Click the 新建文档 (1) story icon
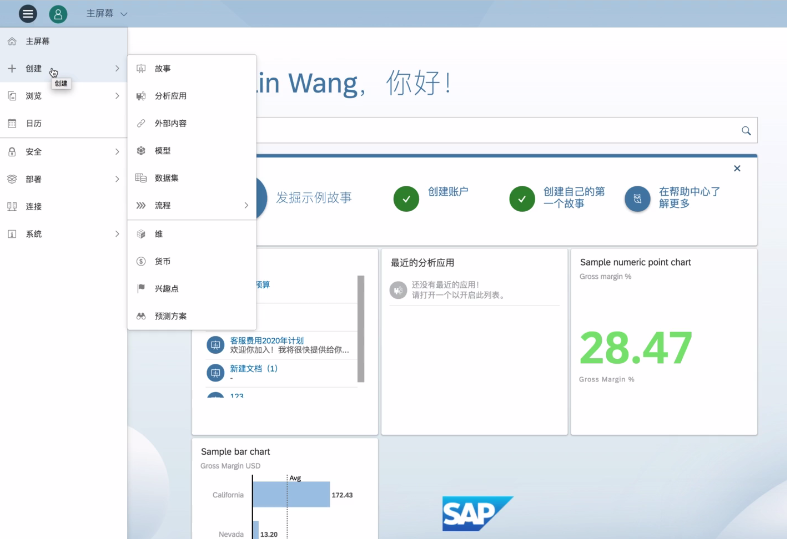This screenshot has height=539, width=787. click(x=215, y=373)
